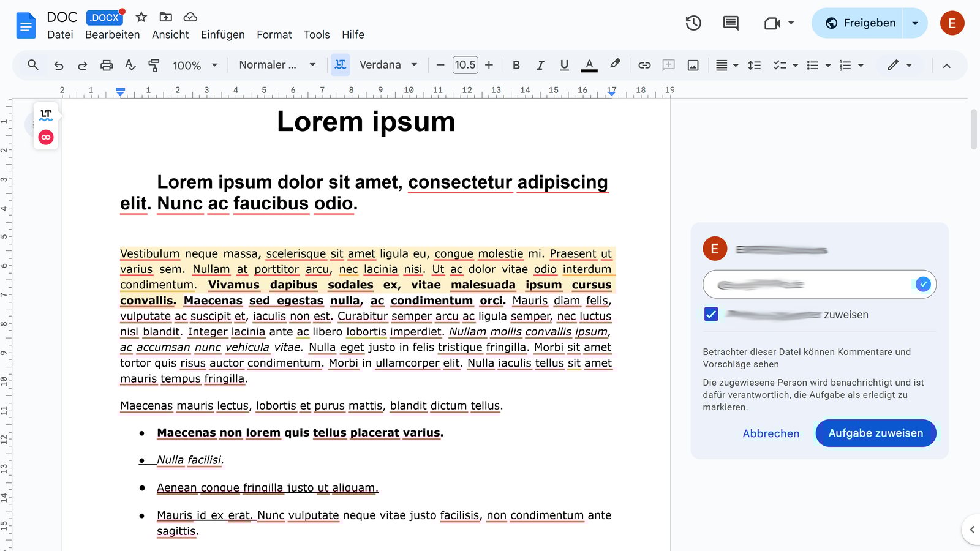Image resolution: width=980 pixels, height=551 pixels.
Task: Insert a link via the toolbar icon
Action: [x=644, y=65]
